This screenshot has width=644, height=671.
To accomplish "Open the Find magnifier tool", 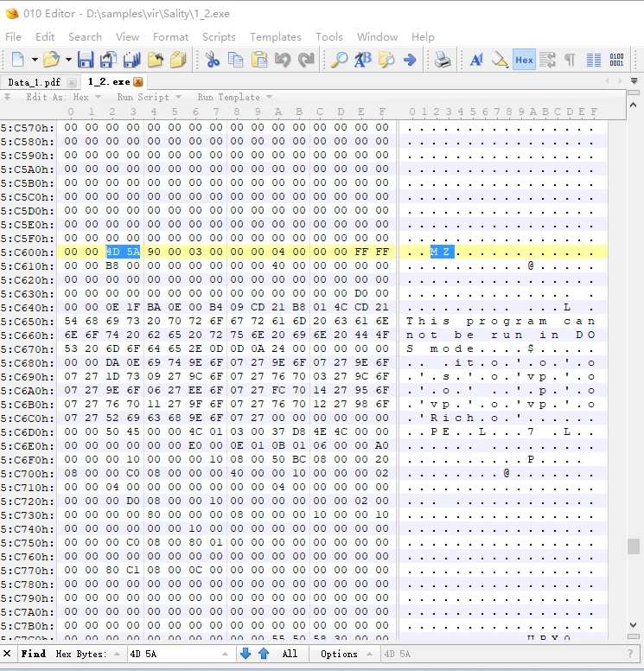I will click(339, 60).
